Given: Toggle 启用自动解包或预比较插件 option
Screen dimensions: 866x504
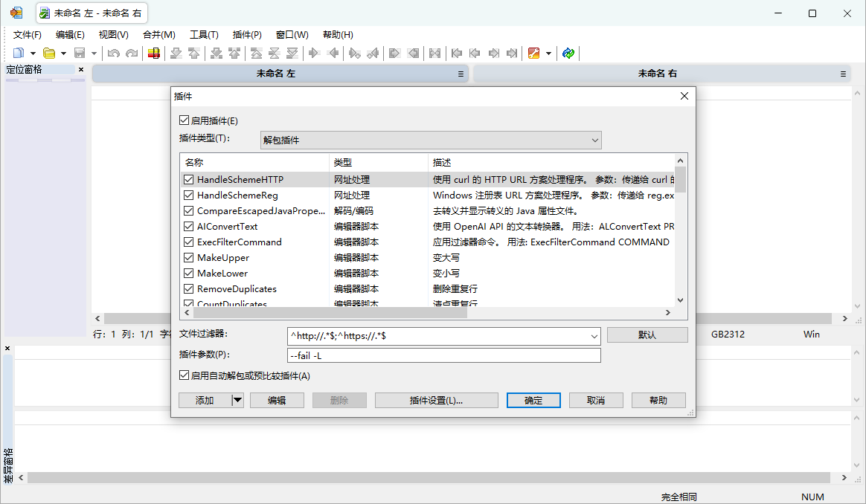Looking at the screenshot, I should (x=183, y=375).
